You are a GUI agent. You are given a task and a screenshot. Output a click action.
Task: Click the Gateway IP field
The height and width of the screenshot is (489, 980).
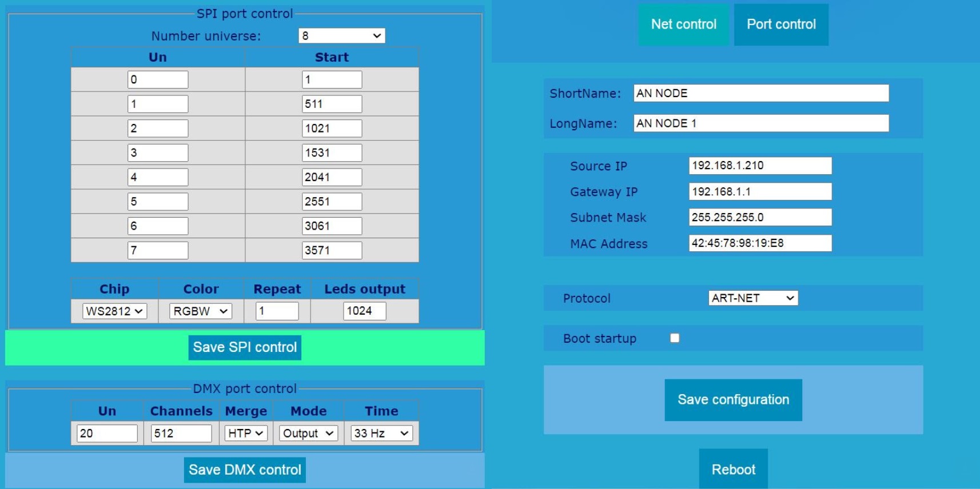760,191
